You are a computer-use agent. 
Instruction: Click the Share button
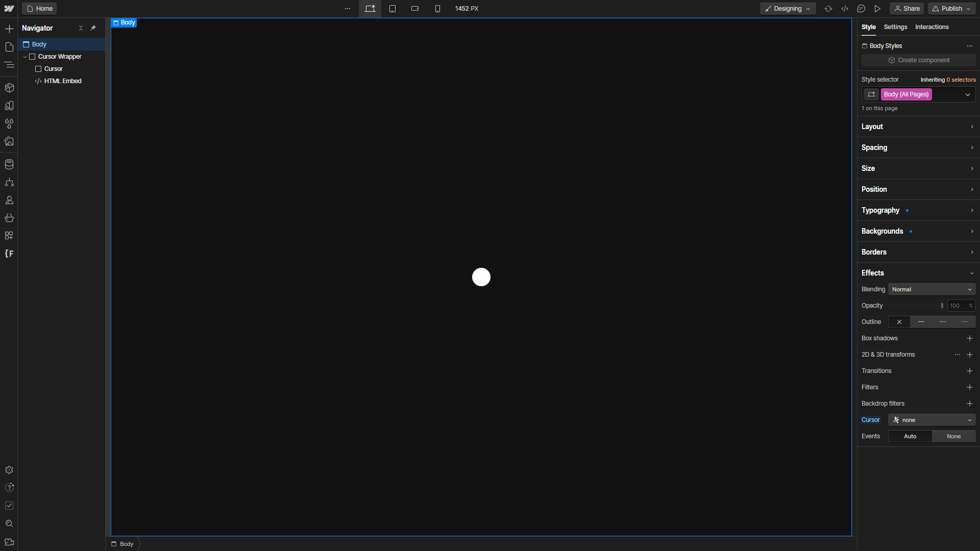pyautogui.click(x=907, y=9)
